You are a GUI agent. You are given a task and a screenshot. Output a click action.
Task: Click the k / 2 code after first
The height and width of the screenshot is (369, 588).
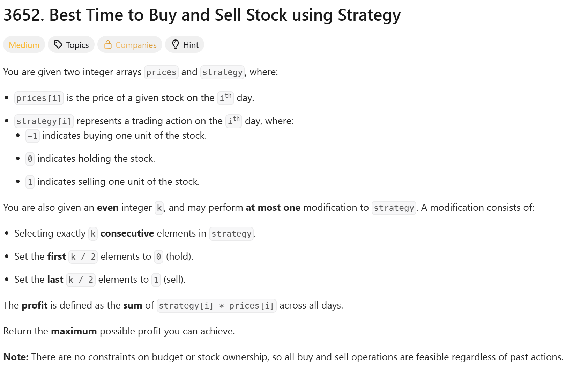coord(83,257)
